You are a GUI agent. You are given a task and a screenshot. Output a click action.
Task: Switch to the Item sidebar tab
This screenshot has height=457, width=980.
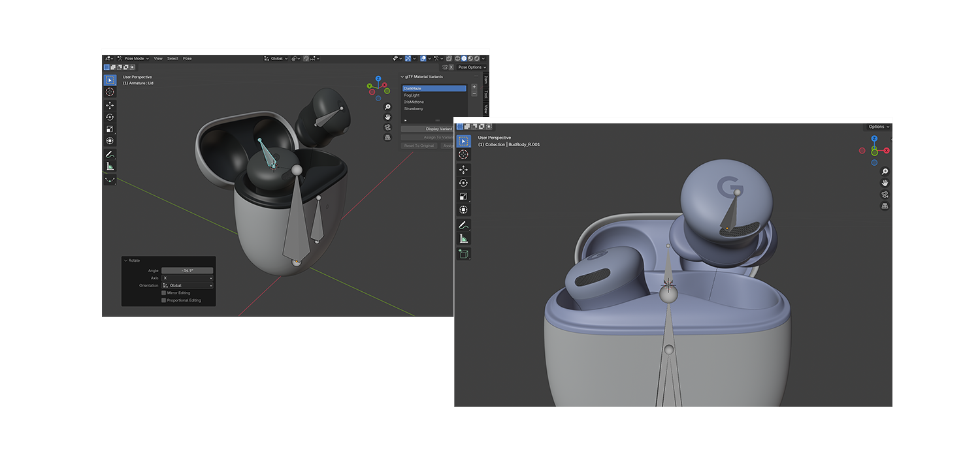click(485, 80)
